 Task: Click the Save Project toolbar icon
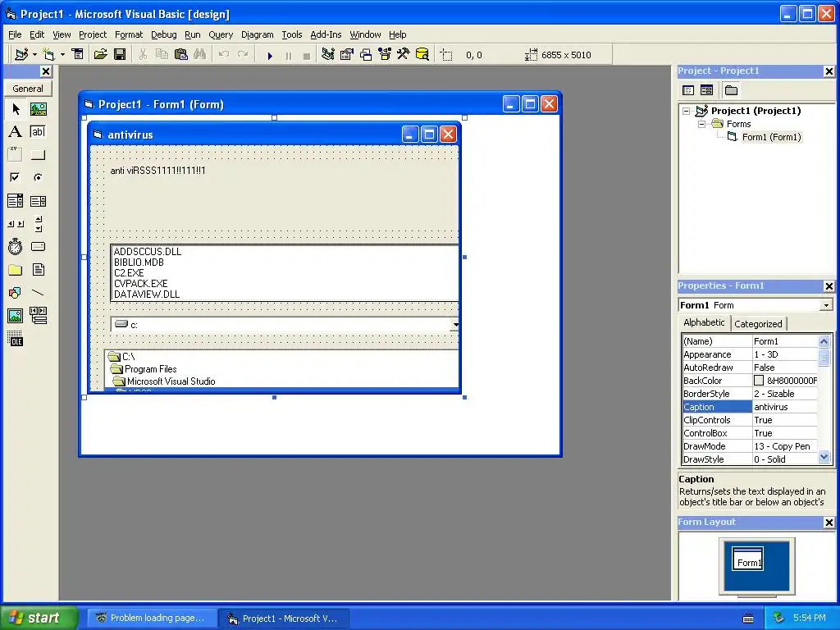click(x=120, y=55)
